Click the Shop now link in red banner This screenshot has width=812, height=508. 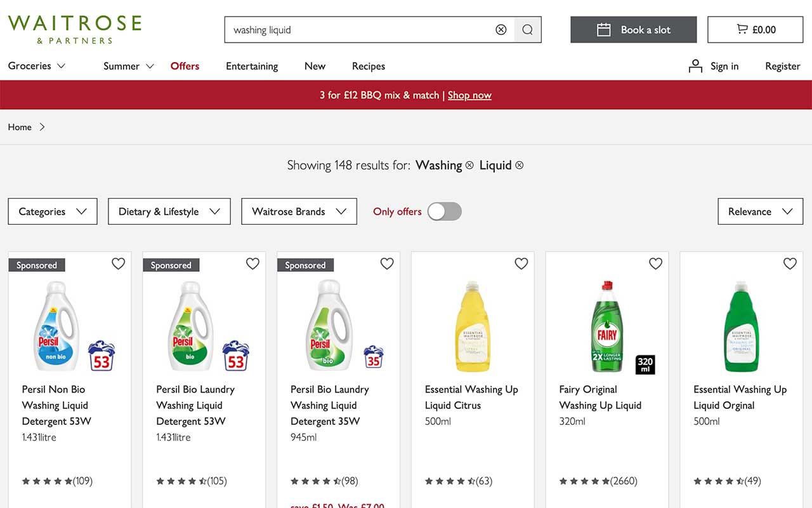(469, 95)
